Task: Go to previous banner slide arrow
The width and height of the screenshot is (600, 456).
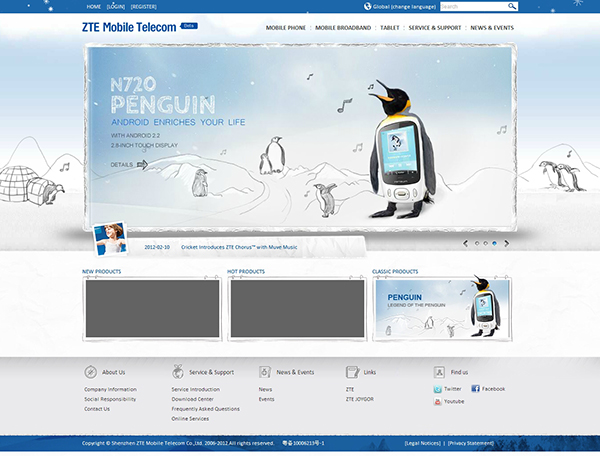Action: [x=465, y=243]
